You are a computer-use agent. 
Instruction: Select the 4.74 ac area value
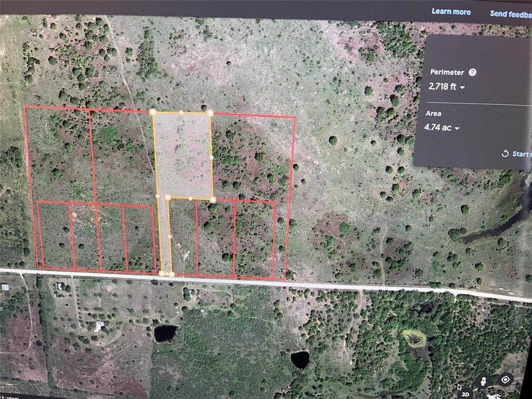[x=437, y=128]
